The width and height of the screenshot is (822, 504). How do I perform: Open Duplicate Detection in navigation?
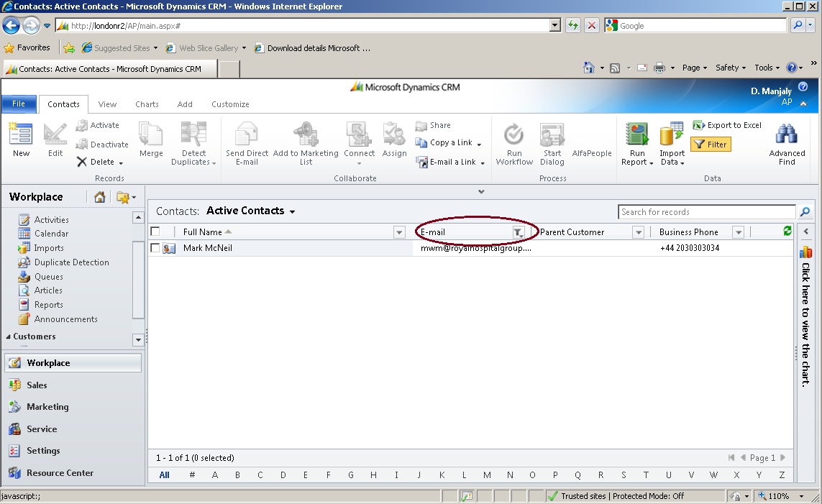pos(71,262)
